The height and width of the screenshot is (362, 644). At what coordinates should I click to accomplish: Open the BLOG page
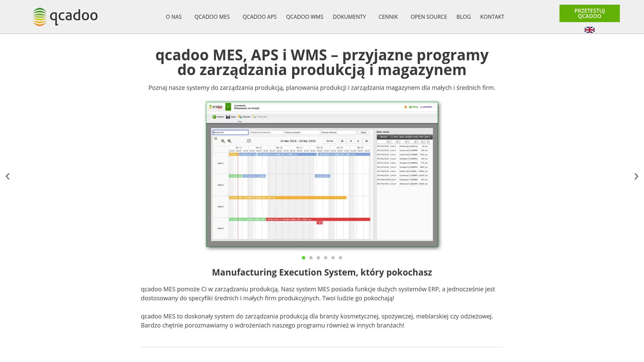[x=464, y=17]
